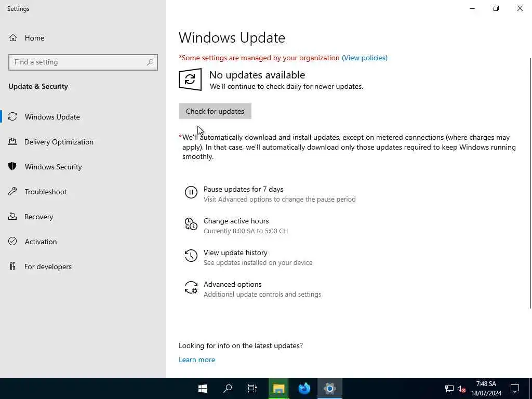Select Windows Update in sidebar

[83, 117]
